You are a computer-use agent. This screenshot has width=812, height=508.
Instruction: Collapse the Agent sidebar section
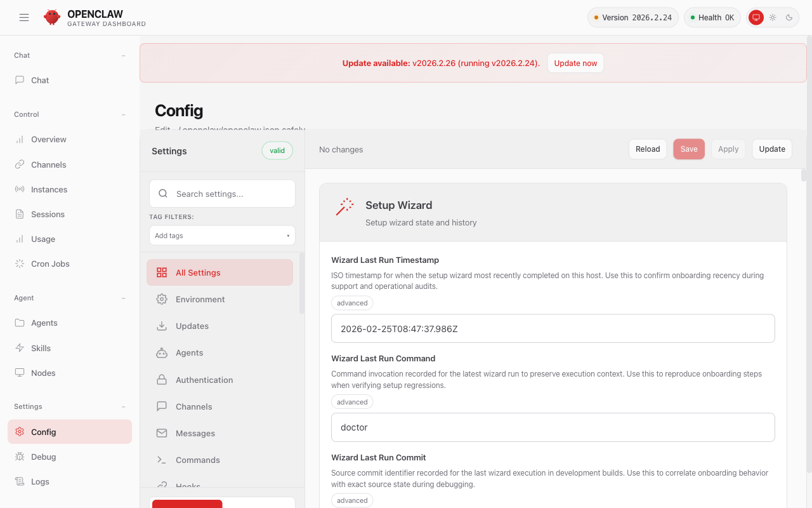(122, 298)
